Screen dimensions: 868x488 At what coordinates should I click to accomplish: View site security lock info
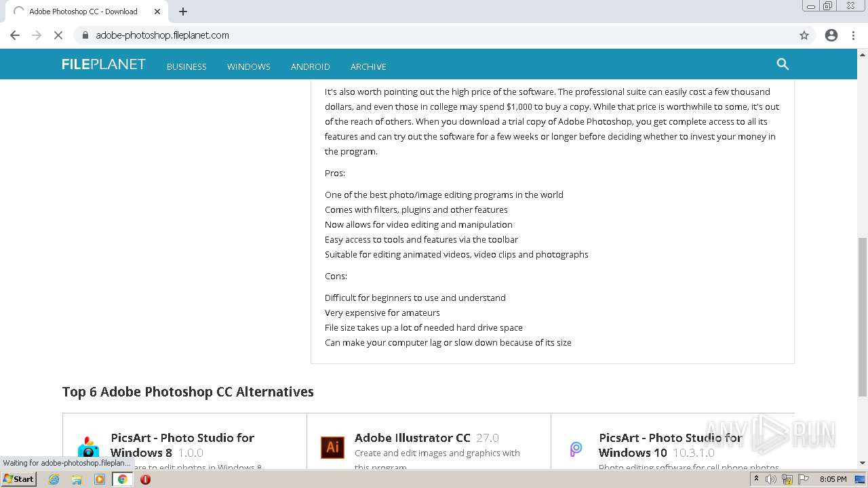coord(85,35)
